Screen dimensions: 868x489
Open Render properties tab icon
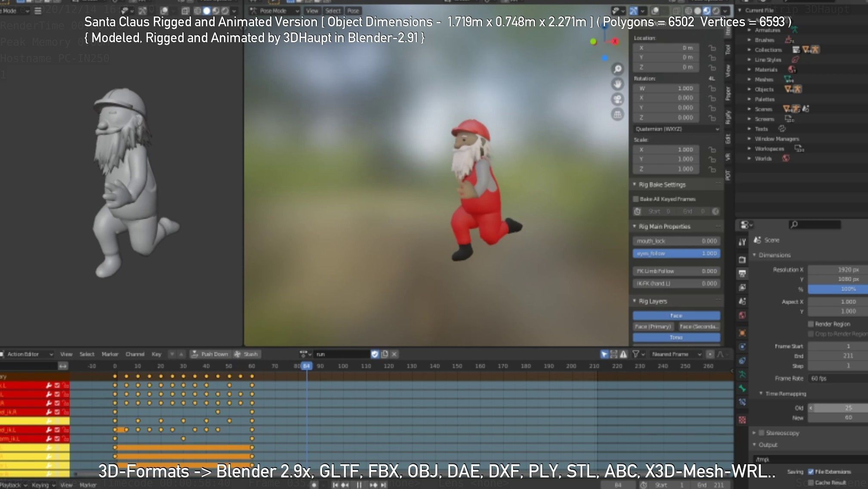point(742,260)
